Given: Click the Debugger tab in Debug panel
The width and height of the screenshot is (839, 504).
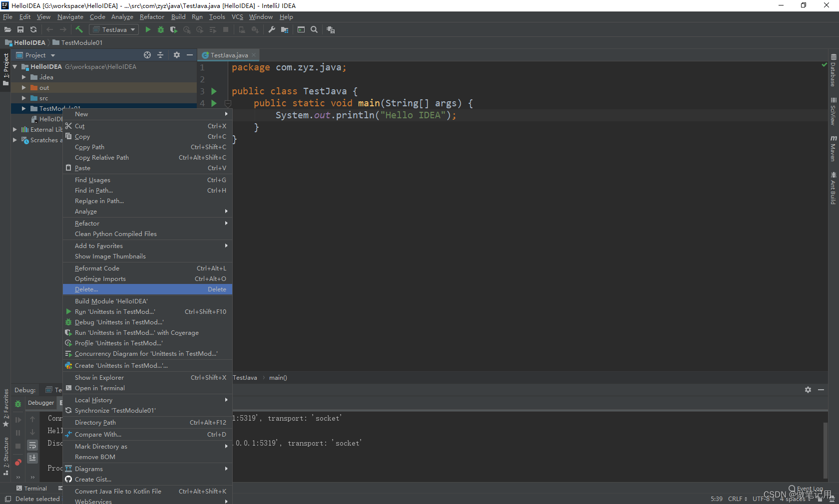Looking at the screenshot, I should (41, 403).
